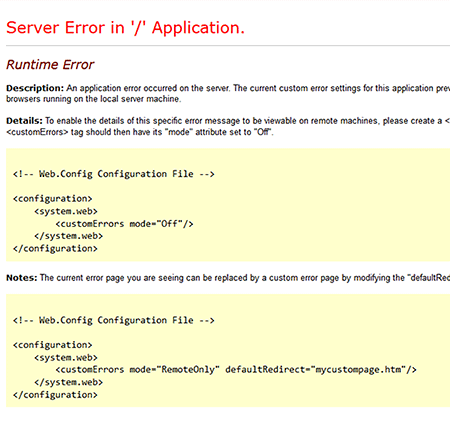The width and height of the screenshot is (450, 426).
Task: Click the customErrors mode="RemoteOnly" line
Action: click(236, 370)
